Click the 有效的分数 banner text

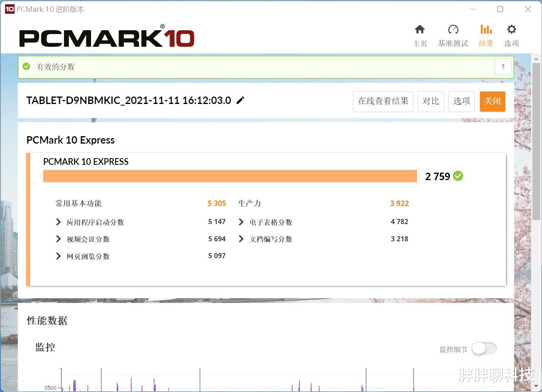pyautogui.click(x=55, y=67)
